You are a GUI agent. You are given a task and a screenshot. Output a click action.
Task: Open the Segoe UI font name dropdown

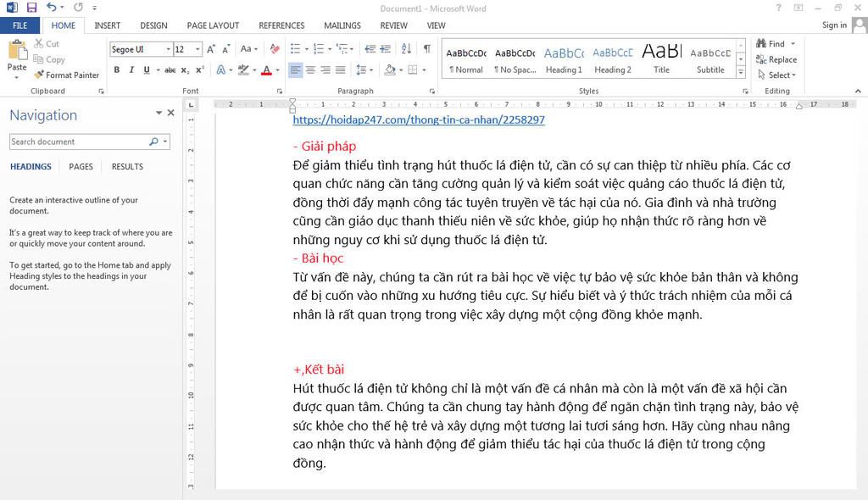169,49
